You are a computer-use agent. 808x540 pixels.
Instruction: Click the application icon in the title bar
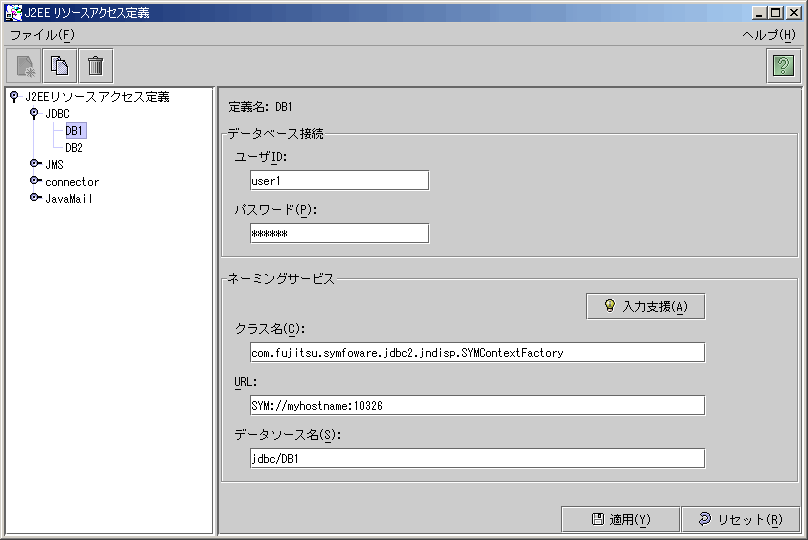pyautogui.click(x=13, y=12)
